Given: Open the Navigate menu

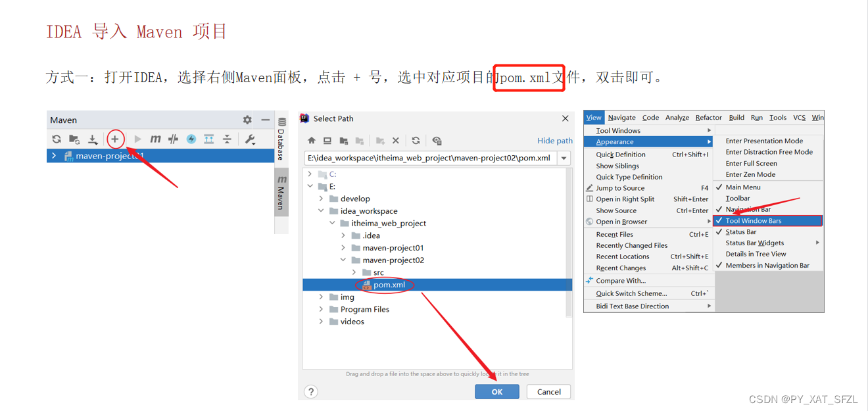Looking at the screenshot, I should coord(621,117).
